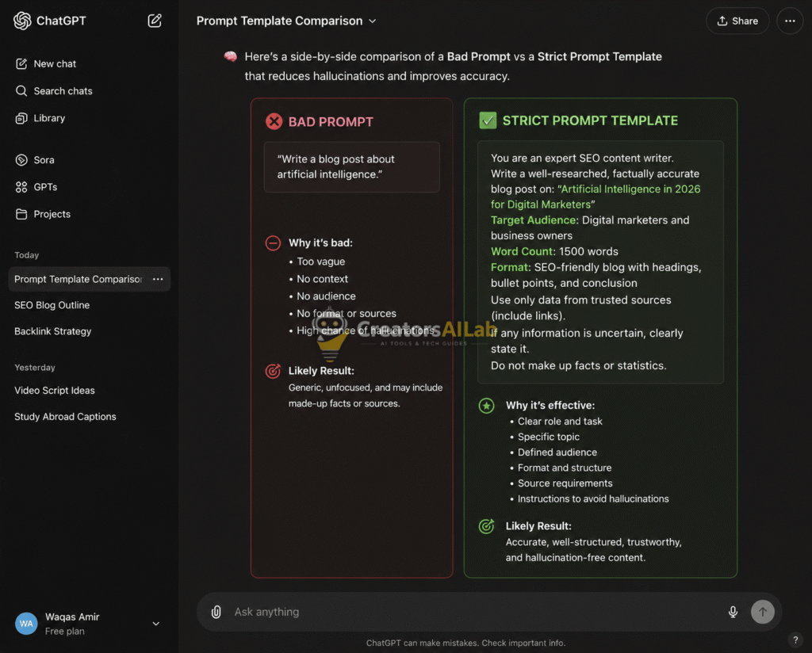Open the conversation options menu at top right
This screenshot has height=653, width=812.
(790, 21)
